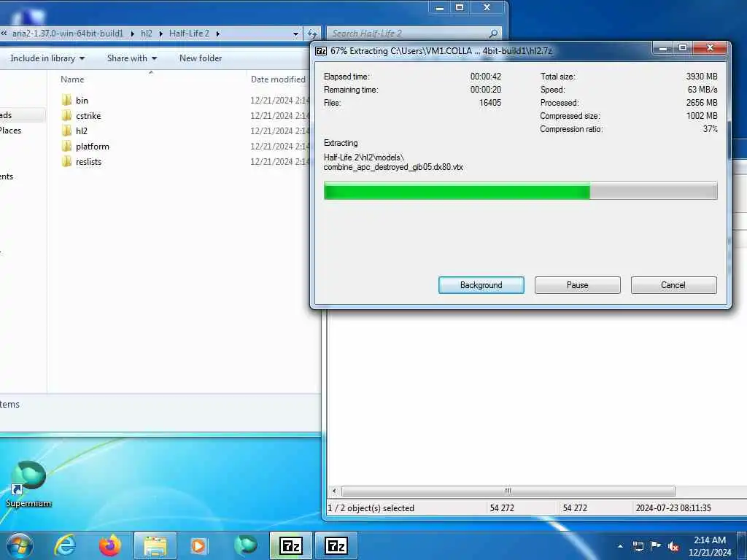Image resolution: width=747 pixels, height=560 pixels.
Task: Click the Half-Life 2 breadcrumb segment
Action: [x=189, y=34]
